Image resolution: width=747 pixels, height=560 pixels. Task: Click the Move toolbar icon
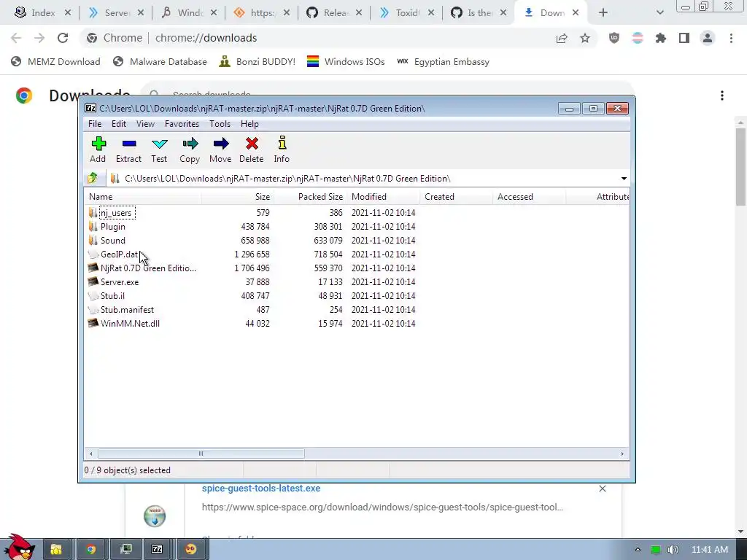point(220,144)
